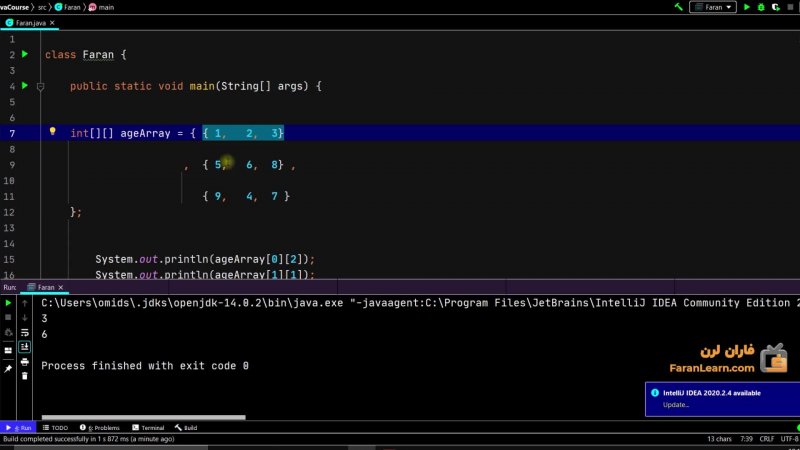Collapse the main method fold marker
This screenshot has height=450, width=800.
tap(40, 87)
